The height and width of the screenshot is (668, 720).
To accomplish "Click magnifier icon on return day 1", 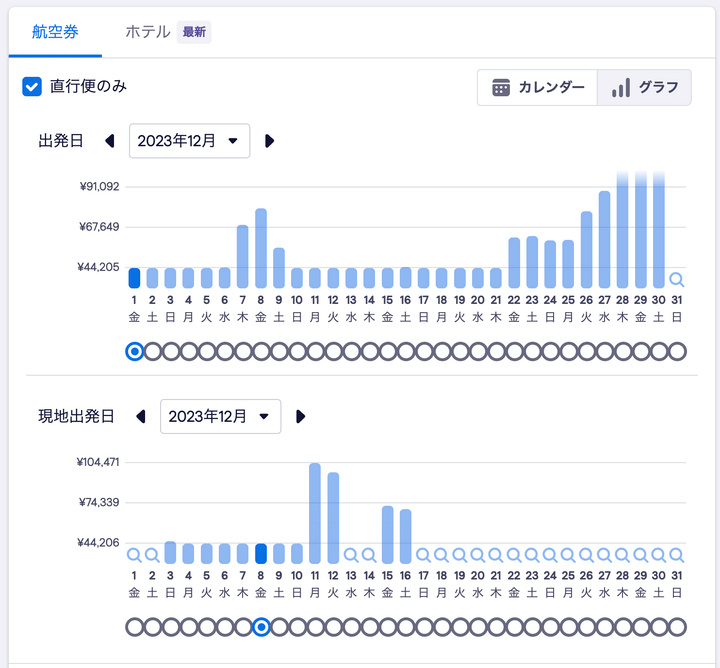I will click(x=134, y=554).
